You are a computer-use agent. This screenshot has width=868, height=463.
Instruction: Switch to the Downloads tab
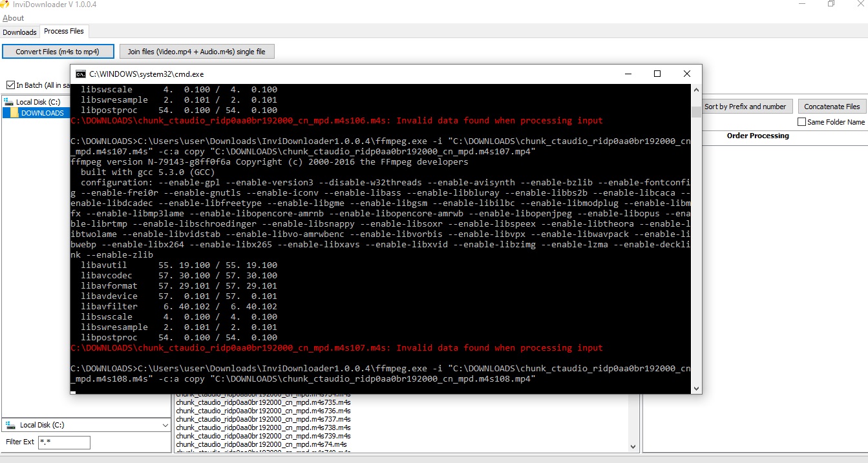pos(19,32)
